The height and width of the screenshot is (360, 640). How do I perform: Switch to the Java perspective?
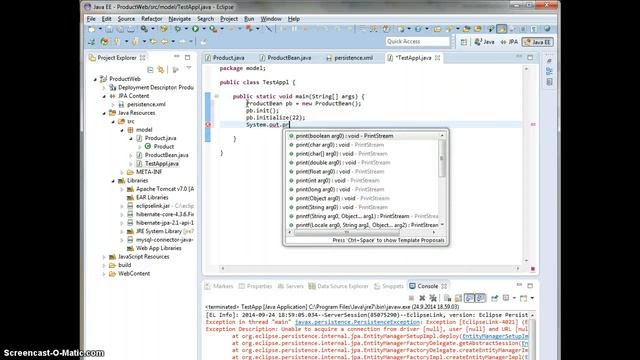484,42
